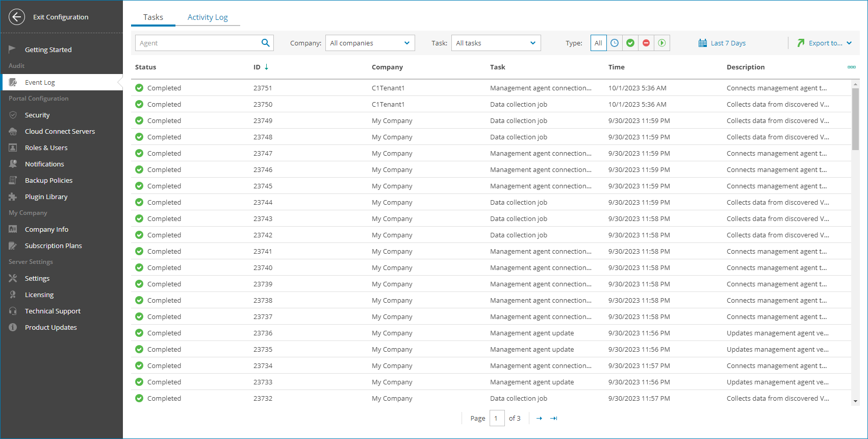The width and height of the screenshot is (868, 439).
Task: Open Plugin Library from sidebar
Action: pos(46,197)
